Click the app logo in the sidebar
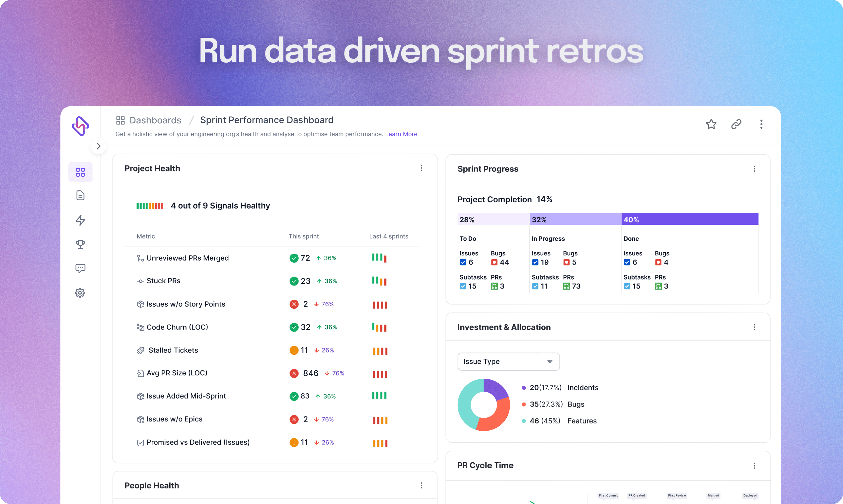 coord(80,126)
